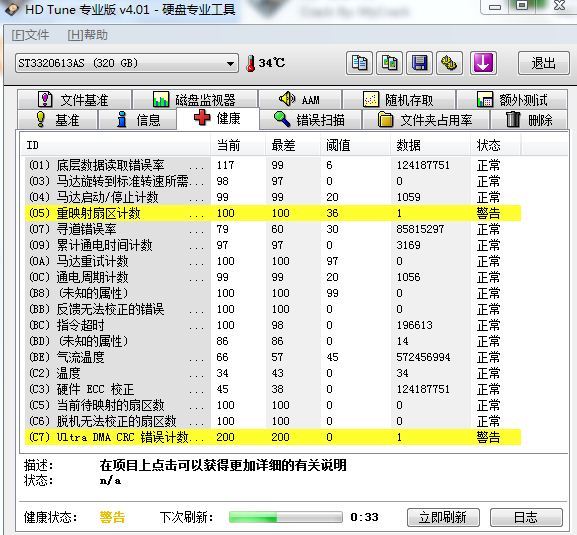Open the AAM speaker tab

click(300, 99)
